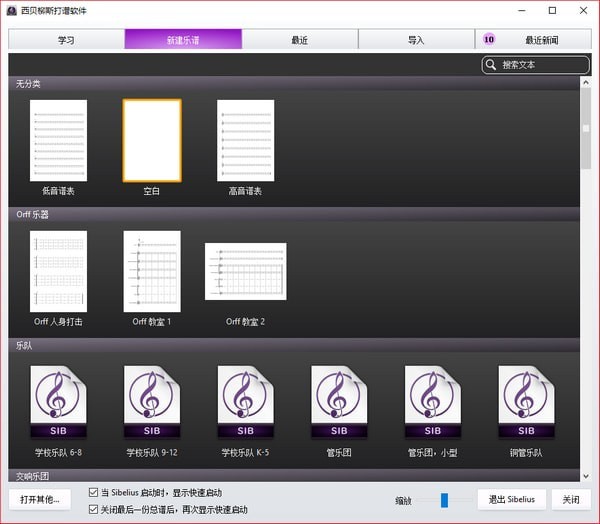
Task: Select the 空白 blank score thumbnail
Action: [x=152, y=140]
